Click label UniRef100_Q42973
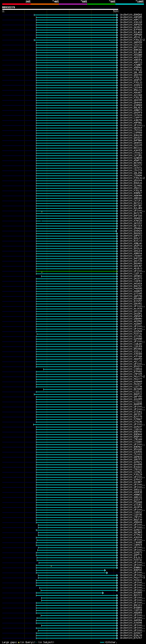 tap(131, 278)
